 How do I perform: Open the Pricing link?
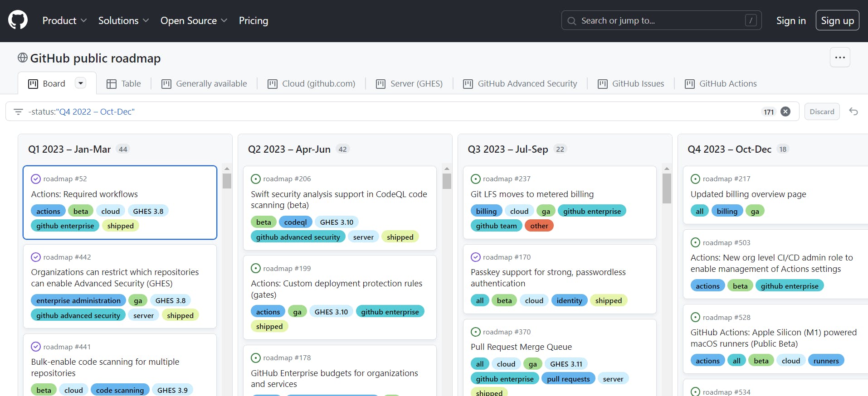254,21
